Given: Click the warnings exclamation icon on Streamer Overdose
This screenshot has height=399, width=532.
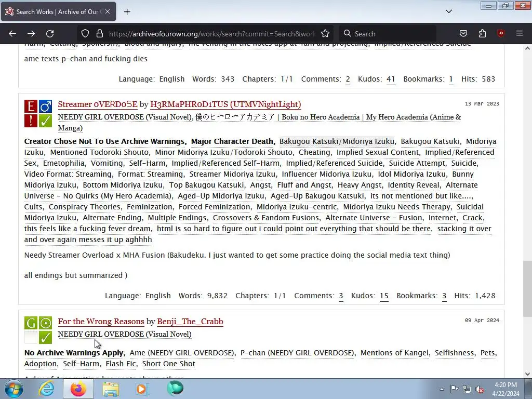Looking at the screenshot, I should (x=31, y=121).
